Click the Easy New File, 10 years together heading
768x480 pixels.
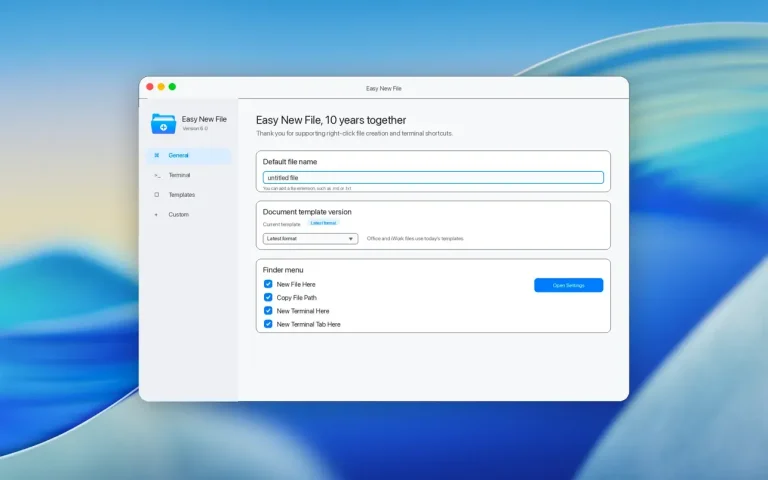(331, 120)
